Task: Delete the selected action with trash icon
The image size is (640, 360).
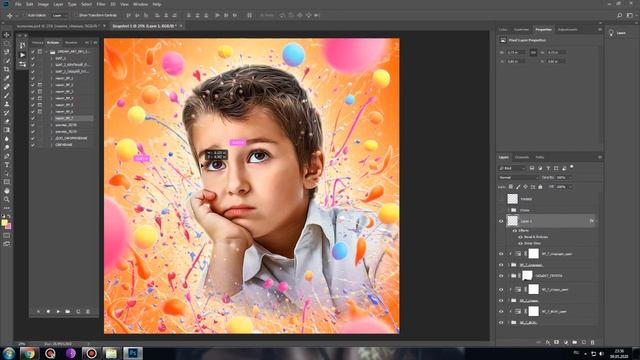Action: coord(88,311)
